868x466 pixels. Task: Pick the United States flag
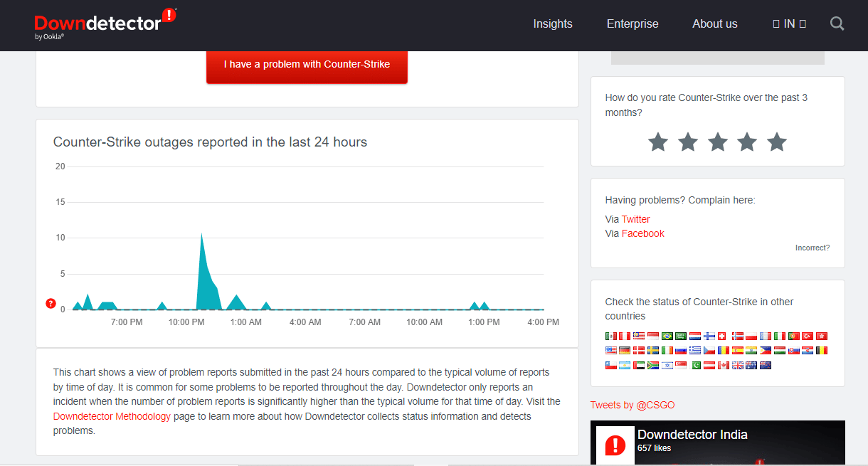point(611,350)
